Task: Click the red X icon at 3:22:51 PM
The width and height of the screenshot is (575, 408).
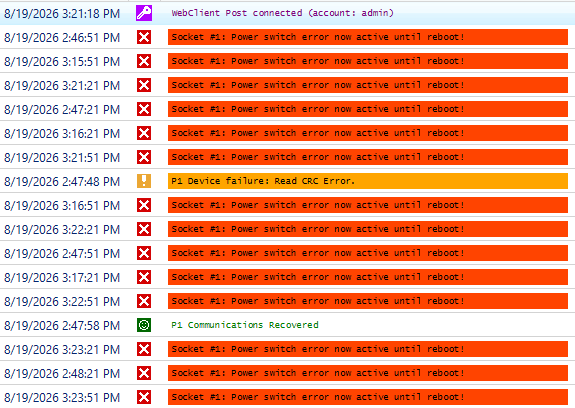Action: tap(144, 301)
